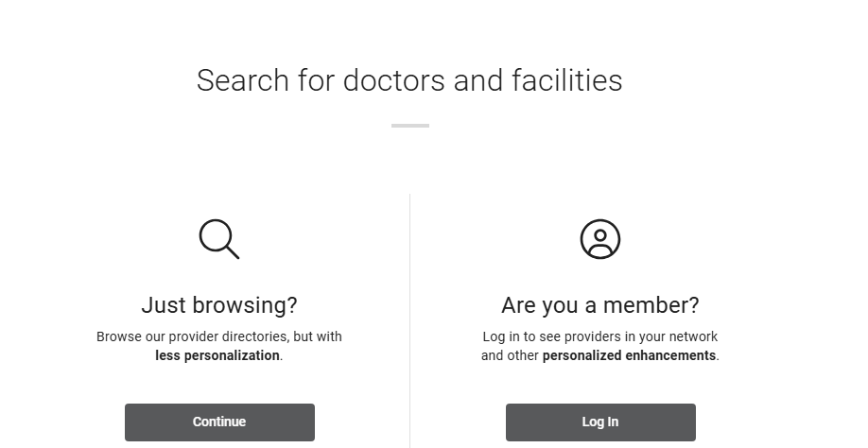868x448 pixels.
Task: Click the 'Log in to see providers' line
Action: pyautogui.click(x=600, y=336)
